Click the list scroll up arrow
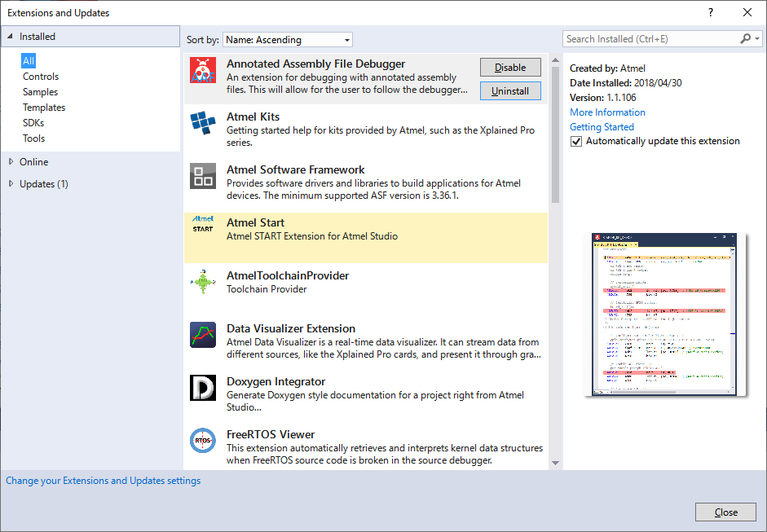This screenshot has height=532, width=767. (555, 60)
